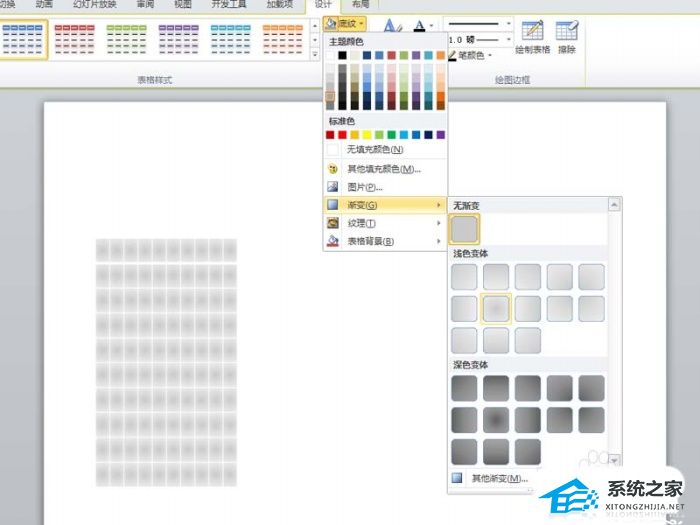Pick white in theme colors top row
This screenshot has width=700, height=525.
coord(330,55)
